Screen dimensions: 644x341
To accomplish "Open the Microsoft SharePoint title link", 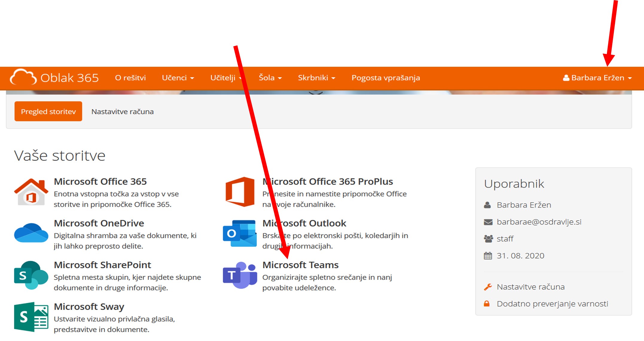I will pyautogui.click(x=103, y=265).
